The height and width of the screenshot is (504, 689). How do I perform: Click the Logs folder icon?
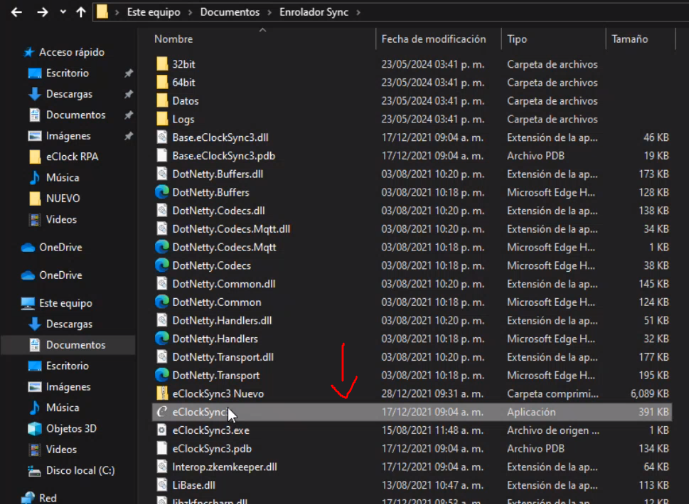pyautogui.click(x=162, y=119)
